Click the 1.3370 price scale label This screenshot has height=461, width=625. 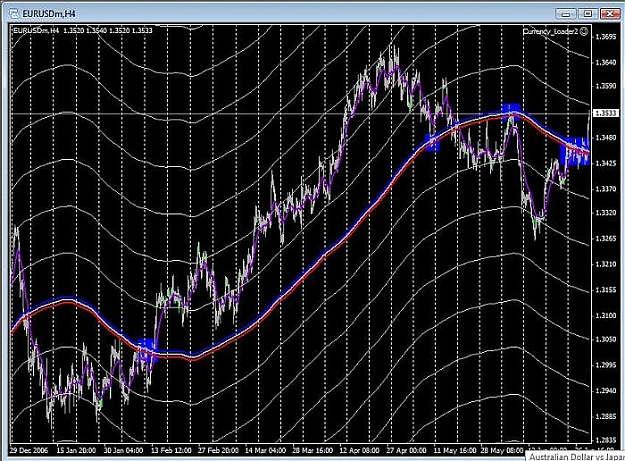click(x=605, y=188)
